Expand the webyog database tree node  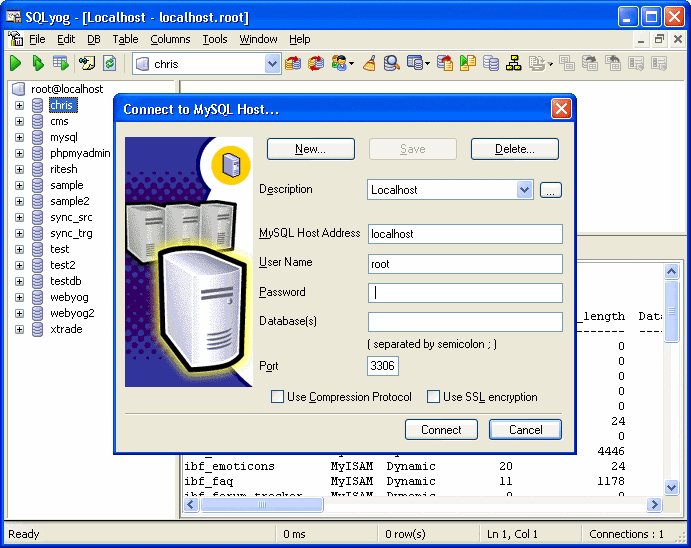pyautogui.click(x=19, y=297)
